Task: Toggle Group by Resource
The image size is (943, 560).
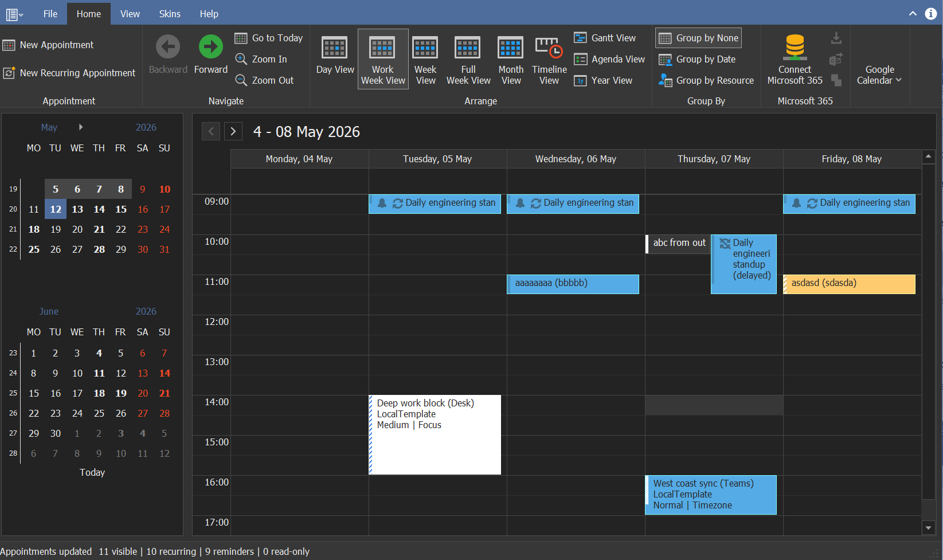Action: click(x=706, y=80)
